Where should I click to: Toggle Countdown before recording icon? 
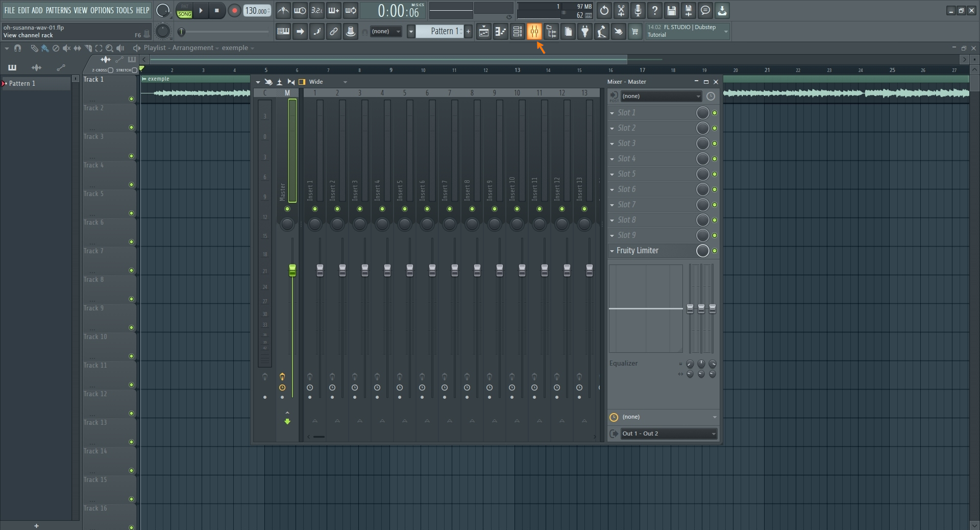(317, 10)
